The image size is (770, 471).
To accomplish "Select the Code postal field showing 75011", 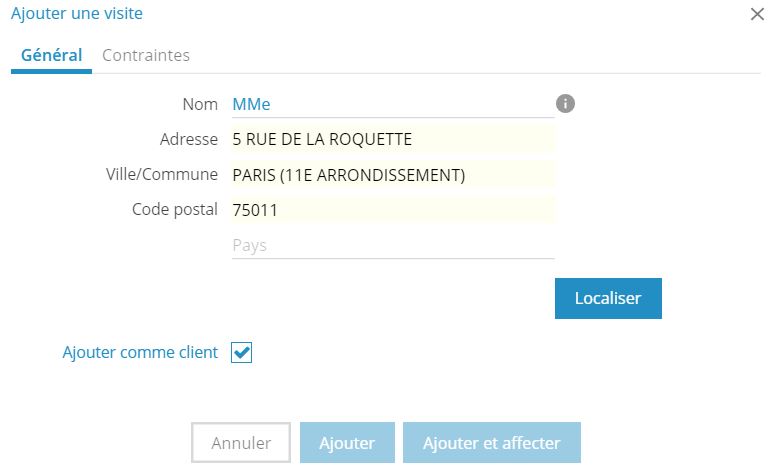I will pyautogui.click(x=392, y=210).
